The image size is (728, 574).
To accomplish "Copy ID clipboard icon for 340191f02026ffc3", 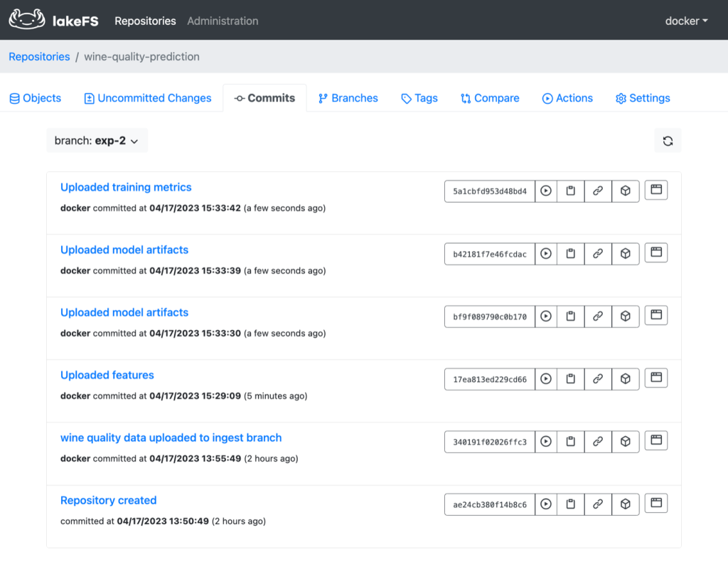I will click(571, 442).
